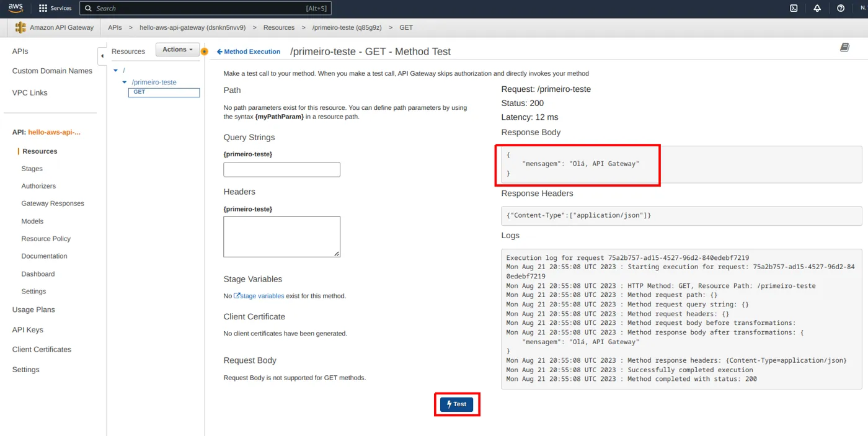
Task: Collapse the left navigation panel arrow
Action: click(x=102, y=56)
